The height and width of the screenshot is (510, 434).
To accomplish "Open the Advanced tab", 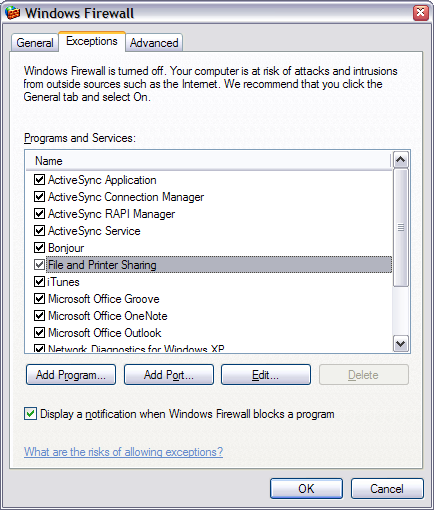I will [154, 43].
